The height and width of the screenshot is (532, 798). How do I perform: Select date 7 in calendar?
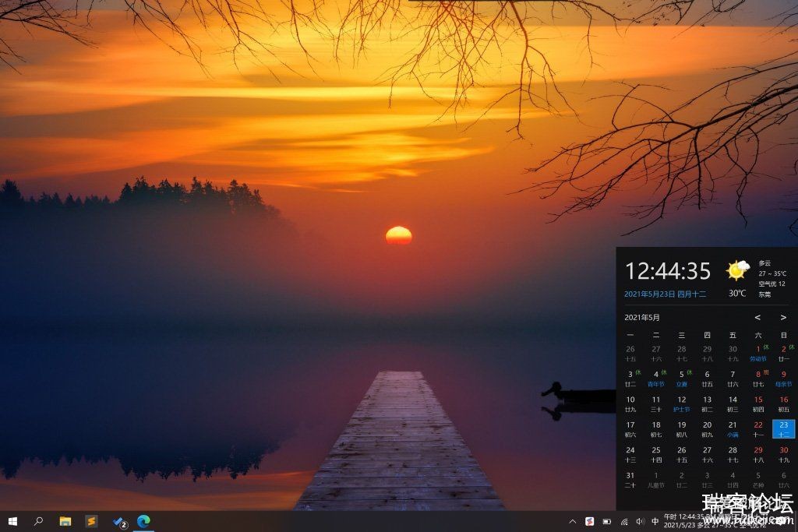(733, 379)
